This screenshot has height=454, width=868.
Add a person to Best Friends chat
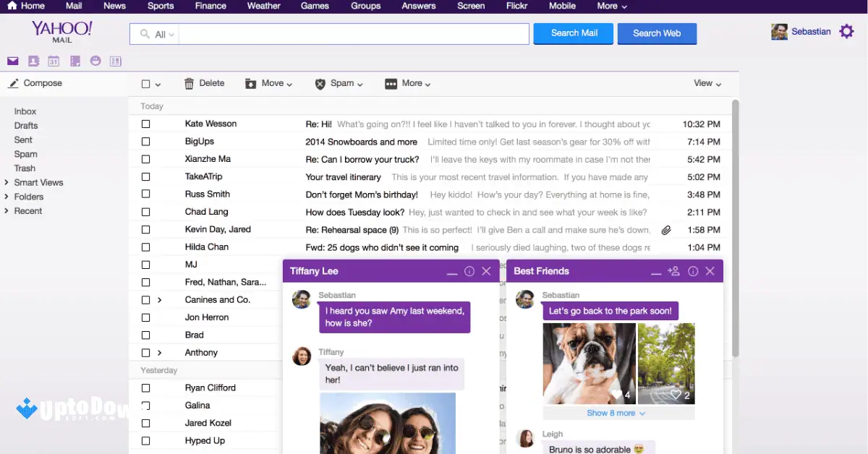(673, 271)
